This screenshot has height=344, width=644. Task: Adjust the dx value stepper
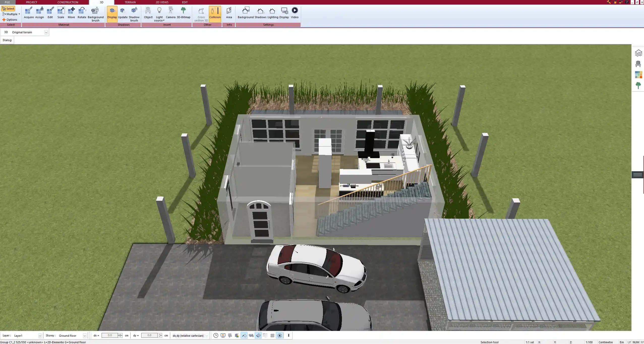coord(120,335)
